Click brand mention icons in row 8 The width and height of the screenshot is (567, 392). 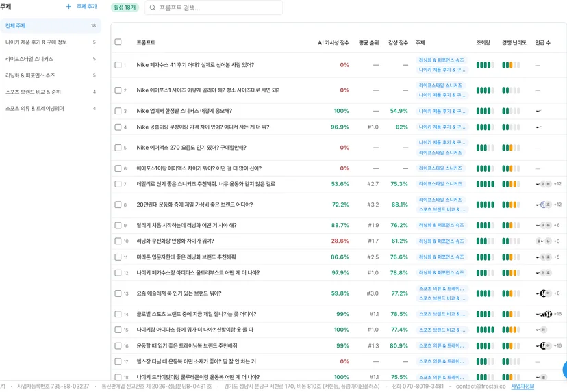(544, 205)
